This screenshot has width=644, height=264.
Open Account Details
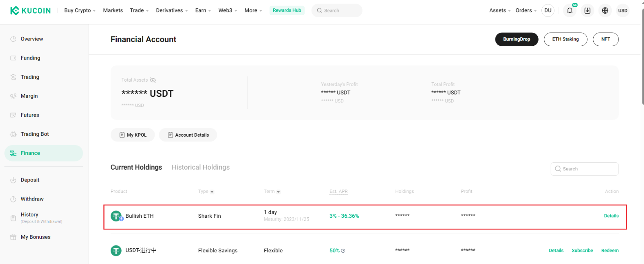coord(188,135)
